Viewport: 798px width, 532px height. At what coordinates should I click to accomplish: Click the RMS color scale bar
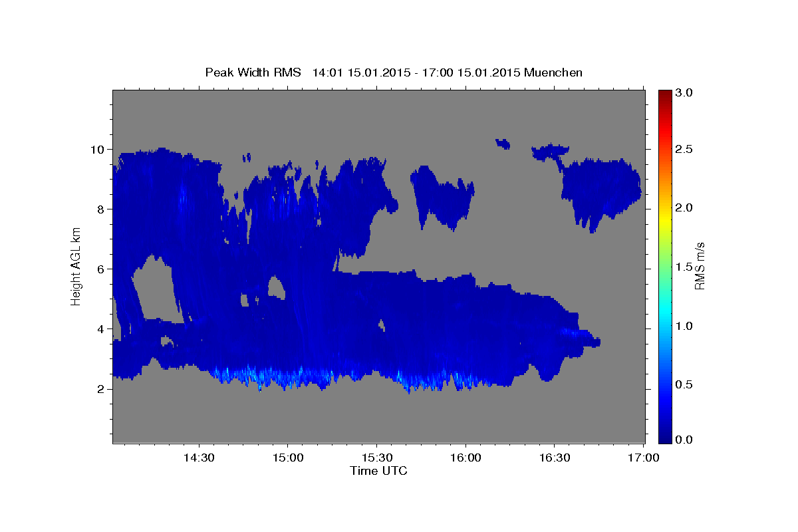click(x=664, y=266)
